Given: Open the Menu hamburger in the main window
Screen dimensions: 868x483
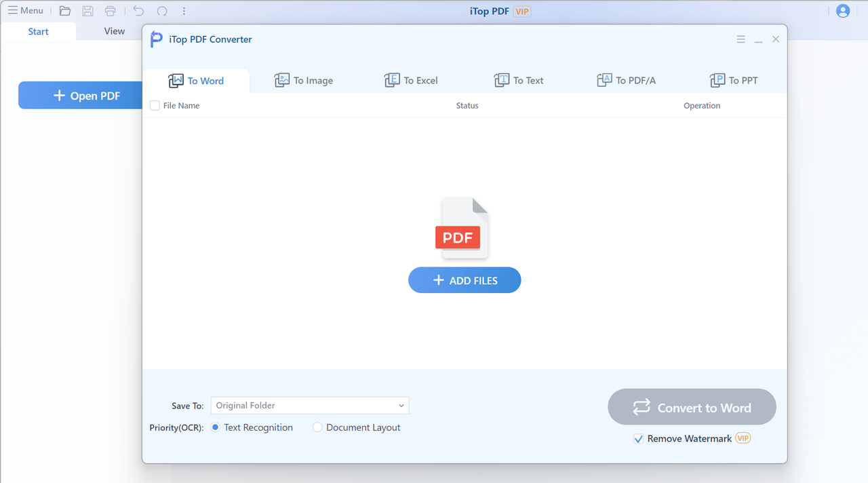Looking at the screenshot, I should pyautogui.click(x=25, y=11).
